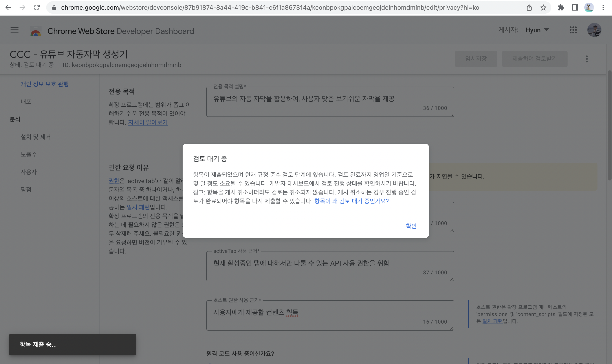Open the Extensions puzzle icon
Image resolution: width=612 pixels, height=364 pixels.
[561, 8]
